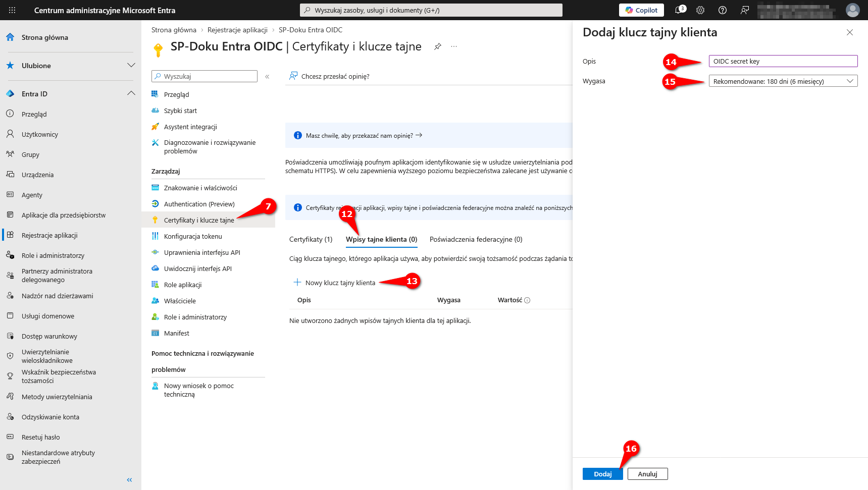Switch to the Certyfikaty (1) tab
The image size is (868, 490).
(x=311, y=239)
